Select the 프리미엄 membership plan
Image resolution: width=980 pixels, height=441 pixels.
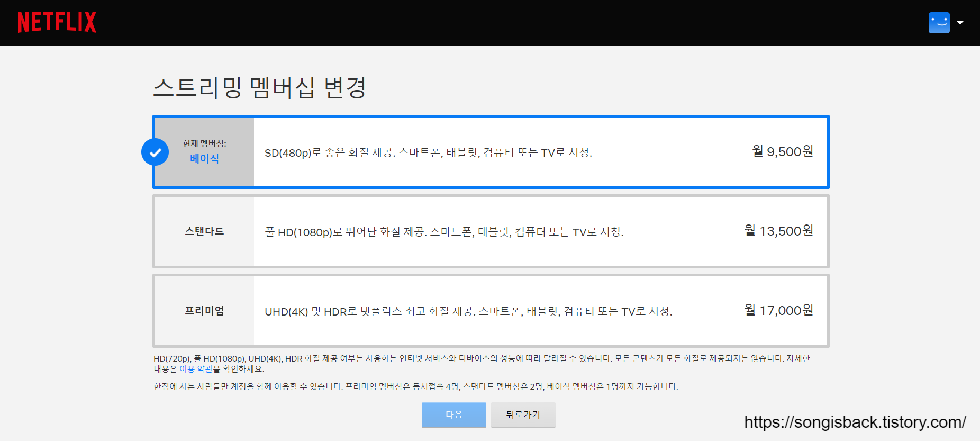pos(491,311)
